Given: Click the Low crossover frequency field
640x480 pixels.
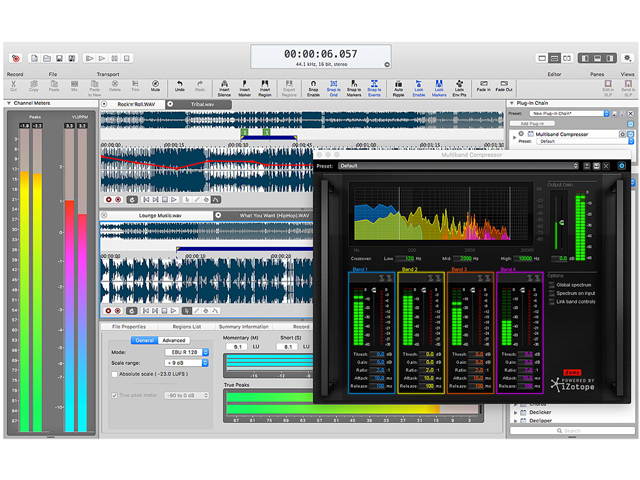Looking at the screenshot, I should pyautogui.click(x=409, y=258).
